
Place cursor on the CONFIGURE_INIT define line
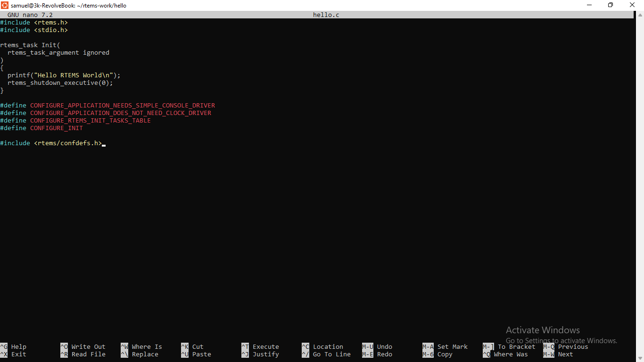click(x=57, y=128)
